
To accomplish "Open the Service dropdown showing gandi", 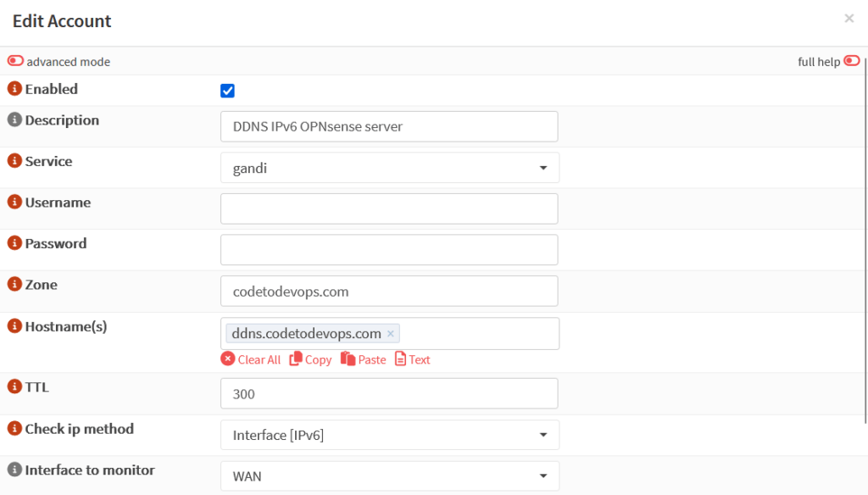I will coord(389,168).
